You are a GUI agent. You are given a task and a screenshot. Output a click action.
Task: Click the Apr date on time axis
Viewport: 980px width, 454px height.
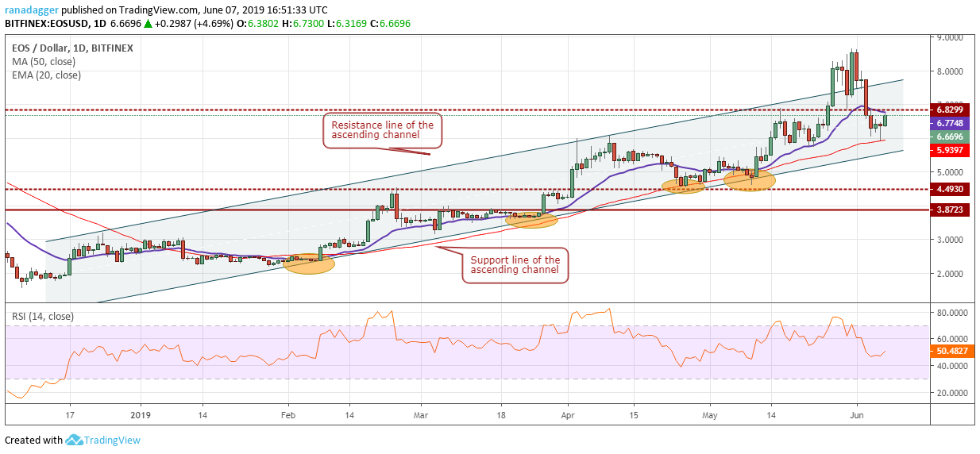(x=568, y=414)
